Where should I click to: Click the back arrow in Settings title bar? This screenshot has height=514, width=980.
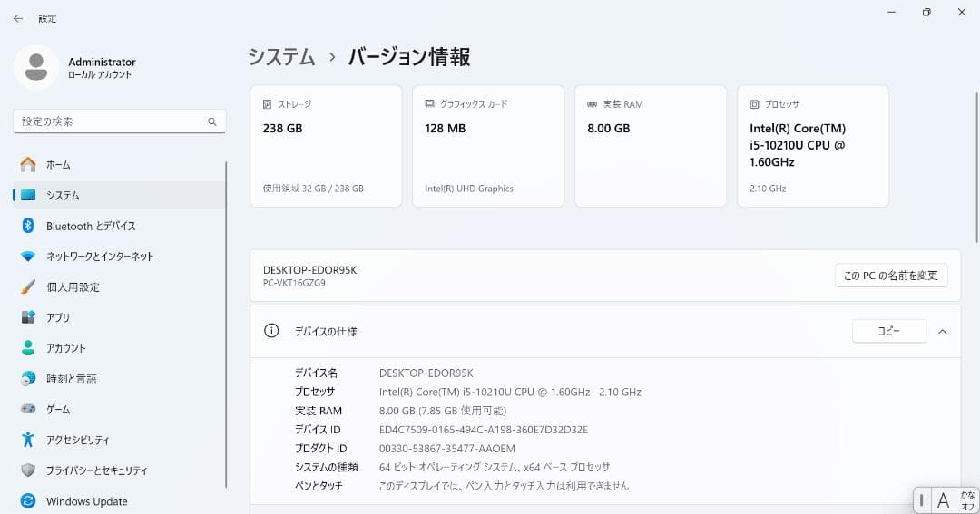point(18,19)
